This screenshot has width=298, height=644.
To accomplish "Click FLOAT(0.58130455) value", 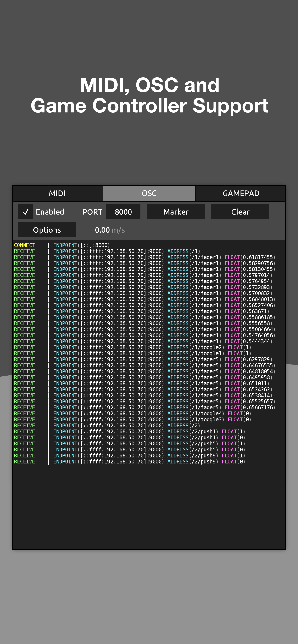I will (x=250, y=269).
